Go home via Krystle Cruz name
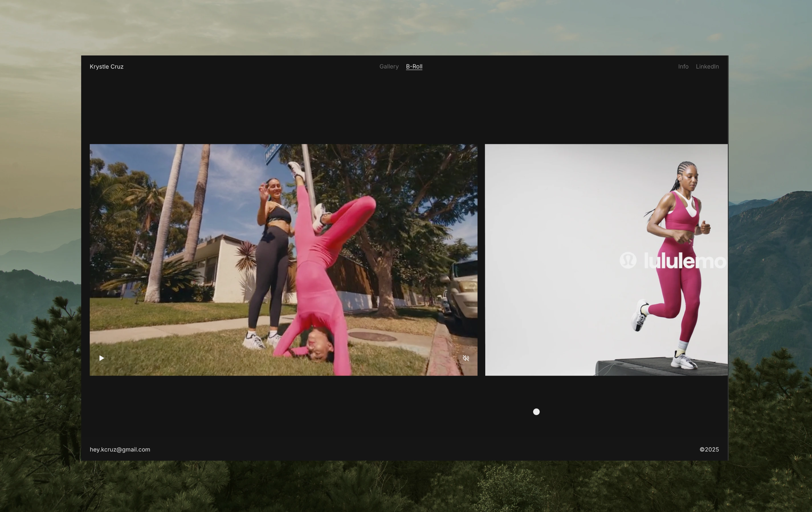This screenshot has width=812, height=512. [x=107, y=67]
